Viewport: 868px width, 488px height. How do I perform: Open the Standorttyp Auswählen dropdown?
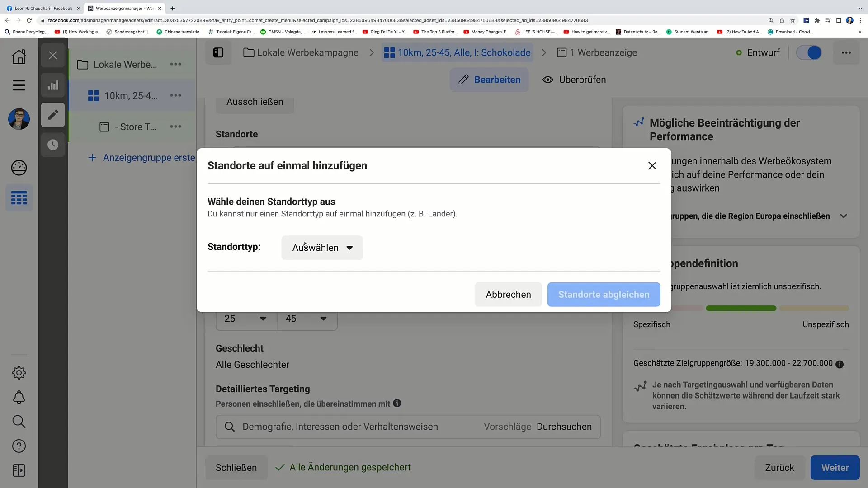322,248
